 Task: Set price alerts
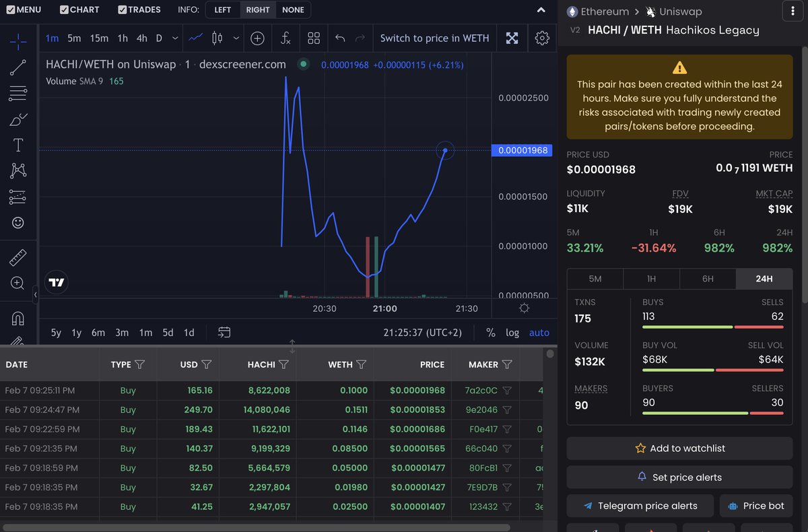tap(679, 477)
